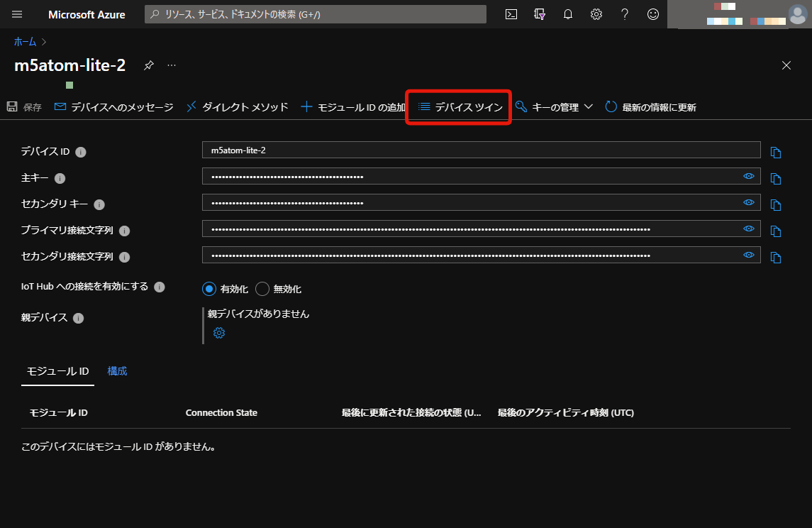Show info for デバイス ID

(x=81, y=152)
